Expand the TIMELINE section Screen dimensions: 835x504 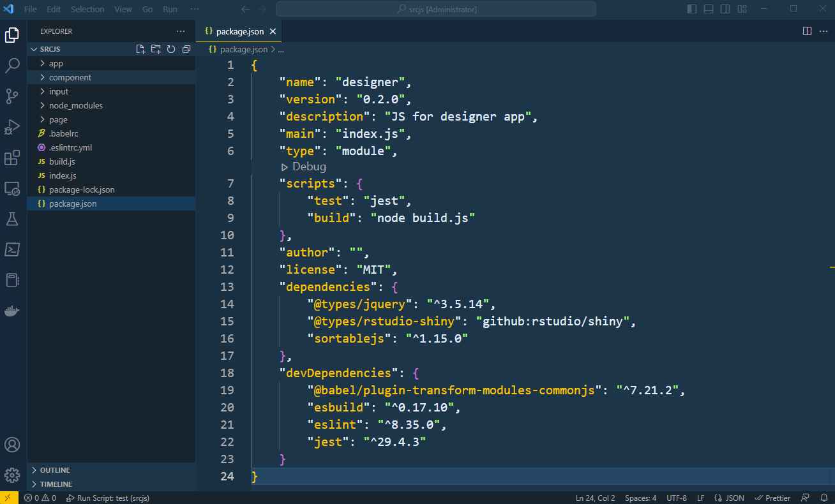pos(56,484)
